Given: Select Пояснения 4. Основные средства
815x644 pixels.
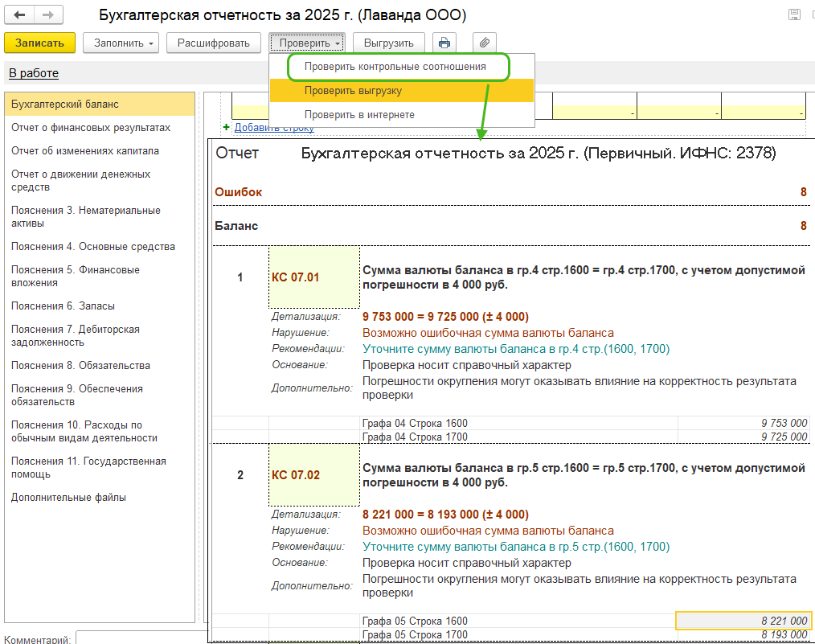Looking at the screenshot, I should [93, 247].
